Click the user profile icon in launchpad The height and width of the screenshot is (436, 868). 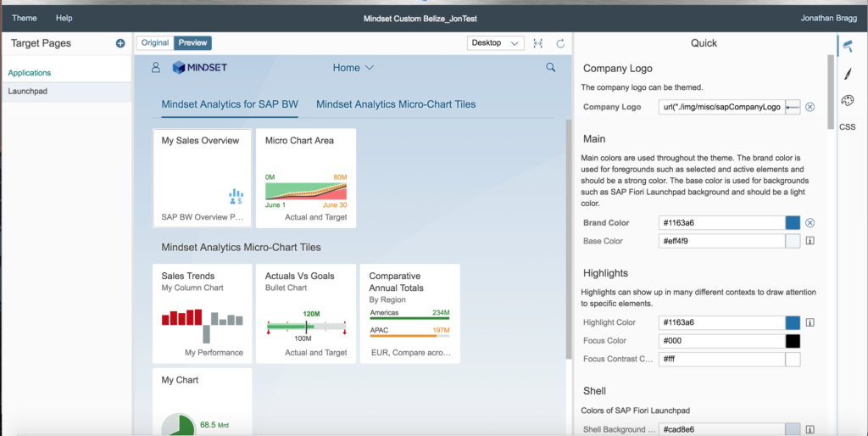point(156,67)
